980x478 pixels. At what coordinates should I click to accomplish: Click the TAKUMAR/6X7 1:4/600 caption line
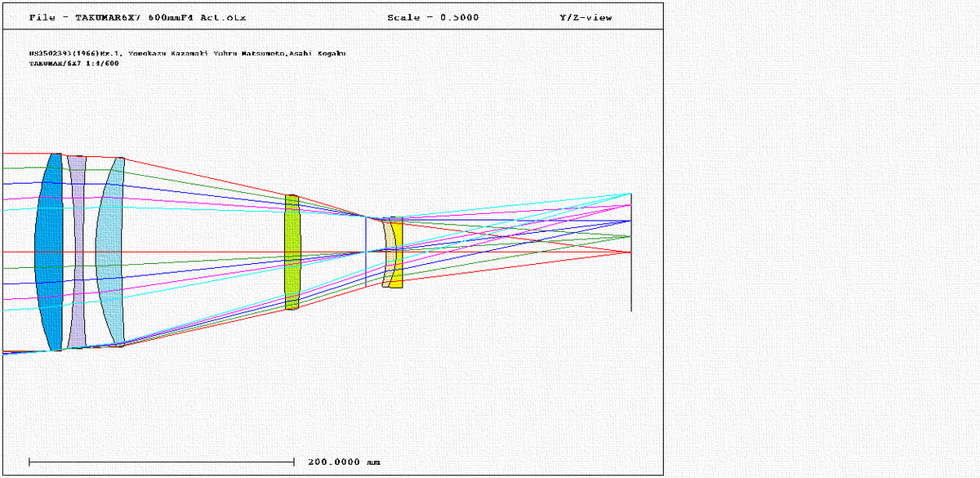[x=73, y=63]
